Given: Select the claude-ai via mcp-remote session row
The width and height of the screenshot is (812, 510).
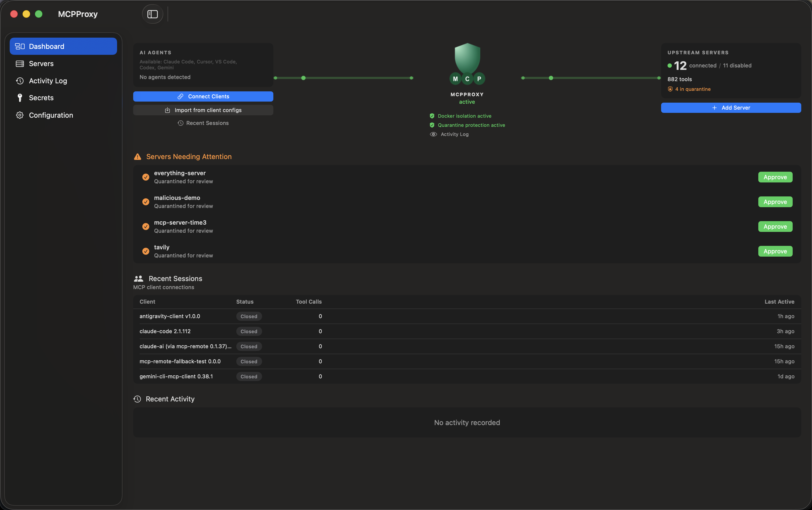Looking at the screenshot, I should (467, 346).
